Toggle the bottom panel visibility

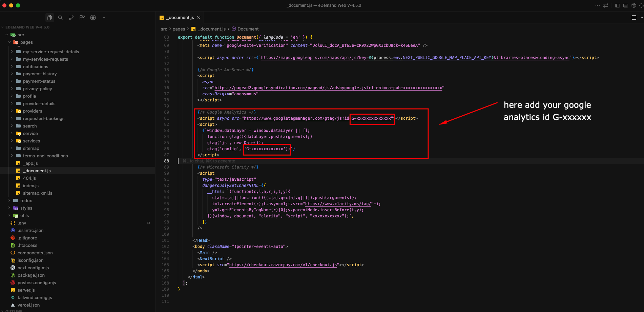625,5
